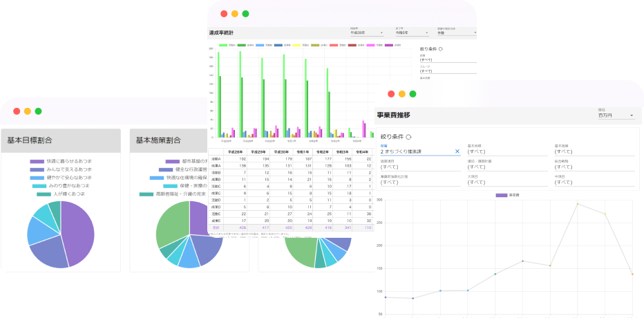Click the reset icon beside 絞り条件 in 事業費推移
Screen dimensions: 644x318
point(408,137)
